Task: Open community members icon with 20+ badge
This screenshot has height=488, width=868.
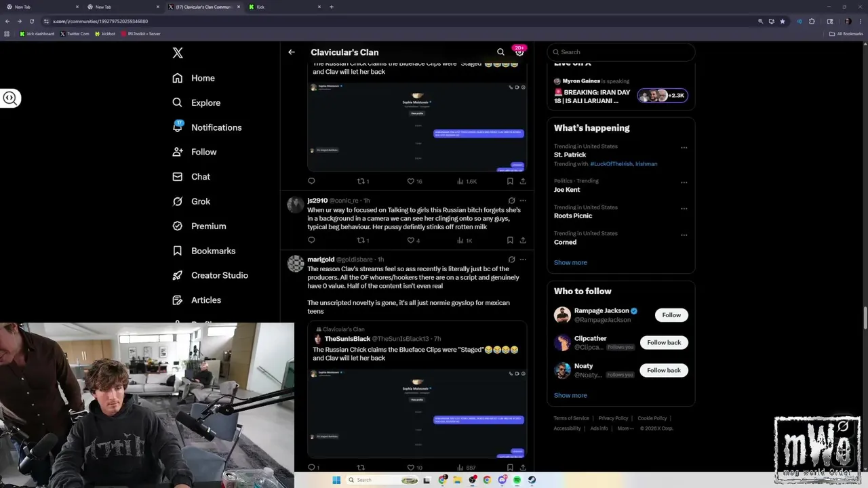Action: click(519, 52)
